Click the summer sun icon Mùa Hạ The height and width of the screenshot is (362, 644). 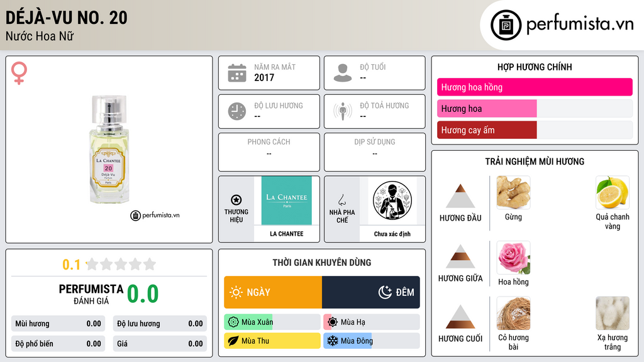[333, 322]
